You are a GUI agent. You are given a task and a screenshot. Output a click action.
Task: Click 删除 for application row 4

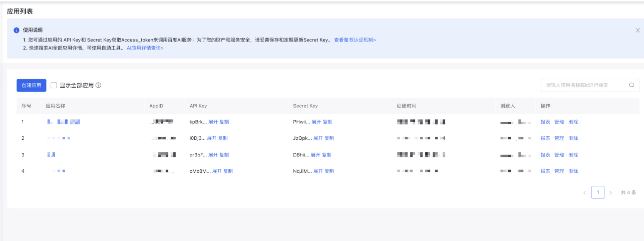[573, 171]
